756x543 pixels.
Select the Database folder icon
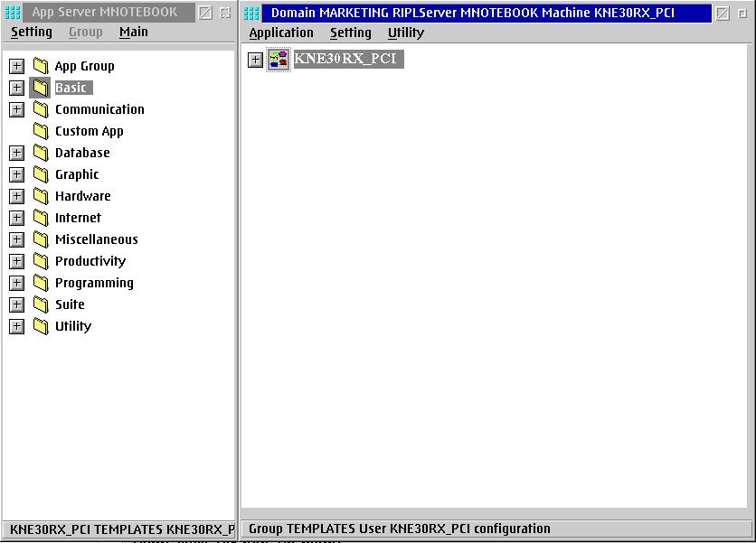click(x=41, y=153)
